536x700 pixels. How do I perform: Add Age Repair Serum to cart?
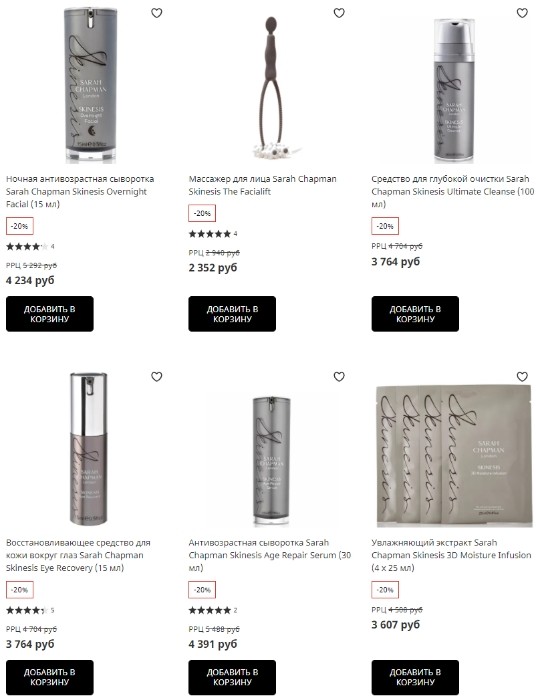pos(232,677)
